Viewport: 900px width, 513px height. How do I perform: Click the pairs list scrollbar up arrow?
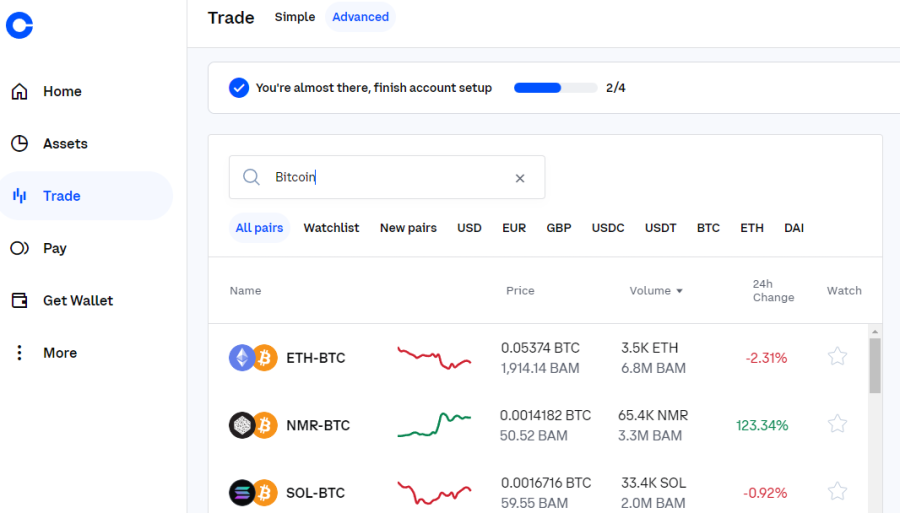[875, 331]
